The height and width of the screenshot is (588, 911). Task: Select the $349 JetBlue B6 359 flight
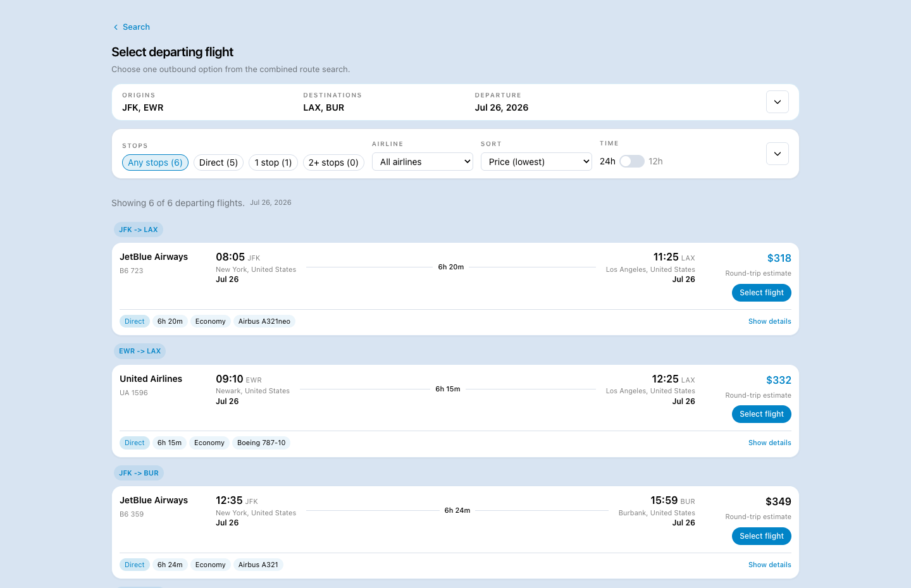point(762,536)
